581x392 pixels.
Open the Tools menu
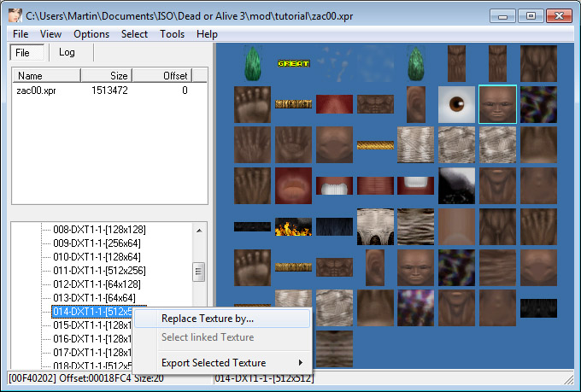tap(173, 34)
